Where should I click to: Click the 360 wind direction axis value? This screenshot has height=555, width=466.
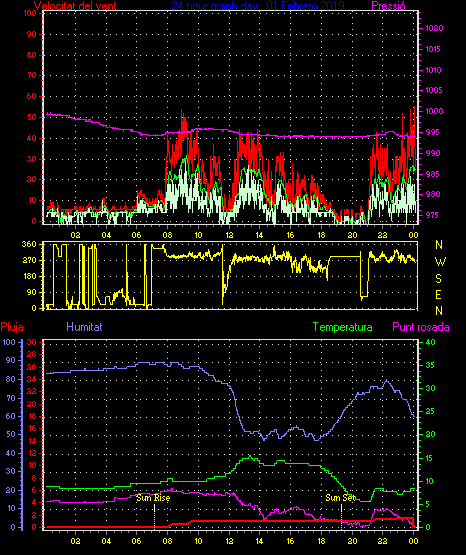pyautogui.click(x=29, y=245)
